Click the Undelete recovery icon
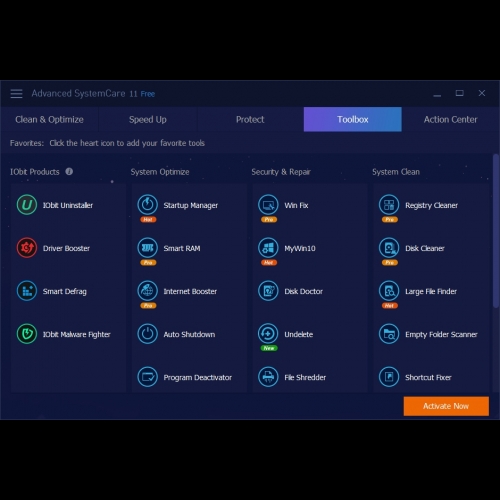Screen dimensions: 500x500 coord(268,334)
